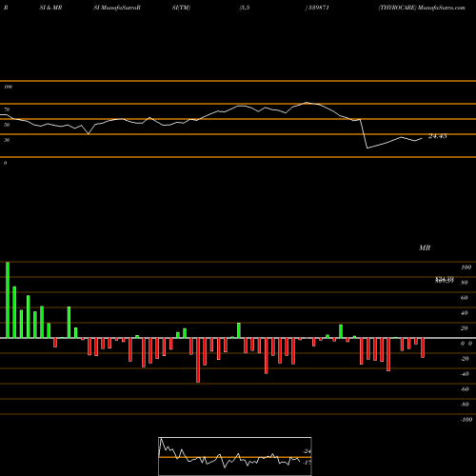Click the MR axis label -60
Image resolution: width=476 pixels, height=476 pixels.
[x=465, y=389]
